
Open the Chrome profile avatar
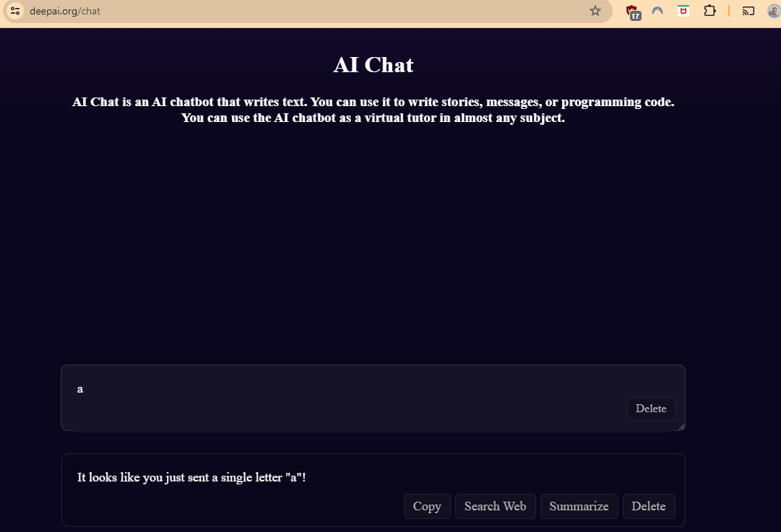click(774, 11)
